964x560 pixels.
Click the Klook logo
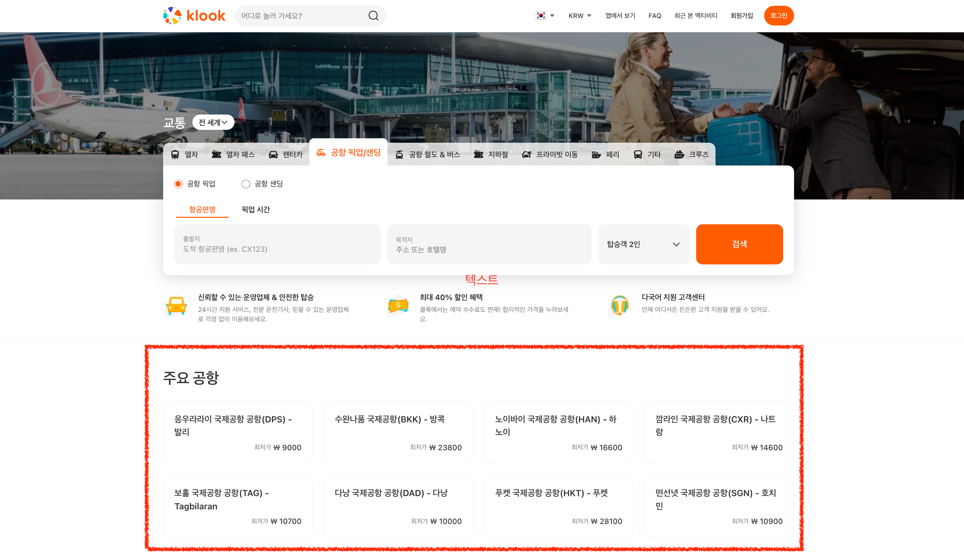pos(194,16)
